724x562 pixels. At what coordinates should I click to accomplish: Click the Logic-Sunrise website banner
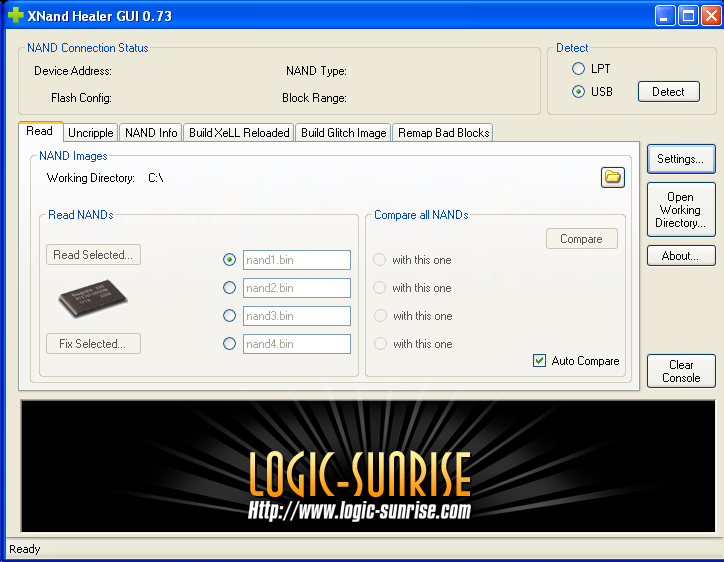pyautogui.click(x=368, y=466)
